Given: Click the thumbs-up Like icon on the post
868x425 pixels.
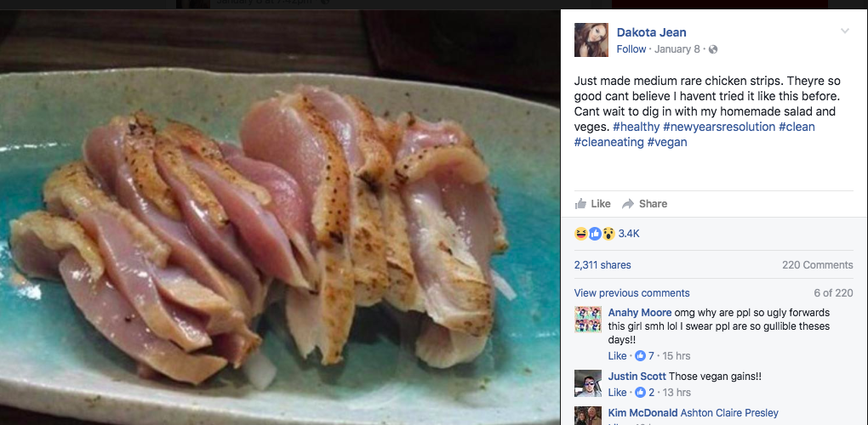Looking at the screenshot, I should click(x=580, y=204).
